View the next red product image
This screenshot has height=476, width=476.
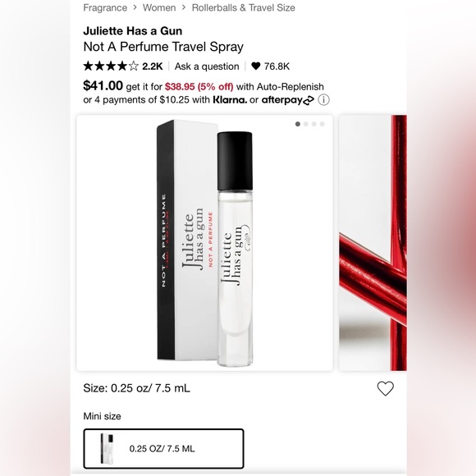(373, 243)
